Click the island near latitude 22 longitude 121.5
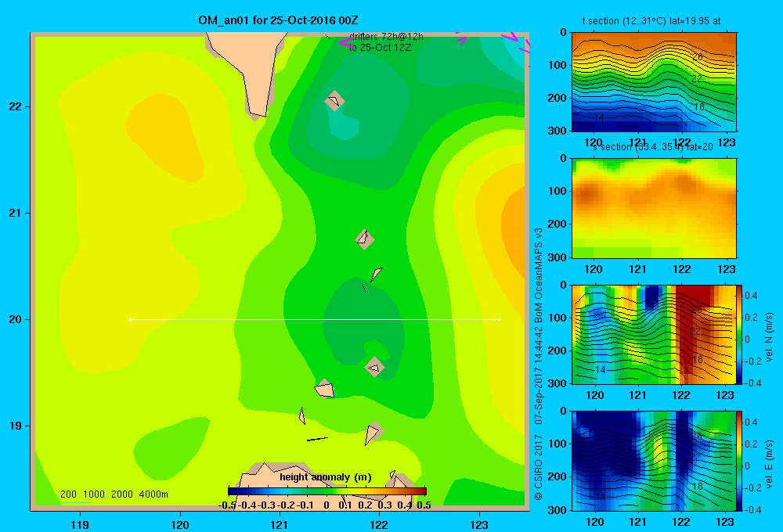Screen dimensions: 783x532 (x=334, y=101)
